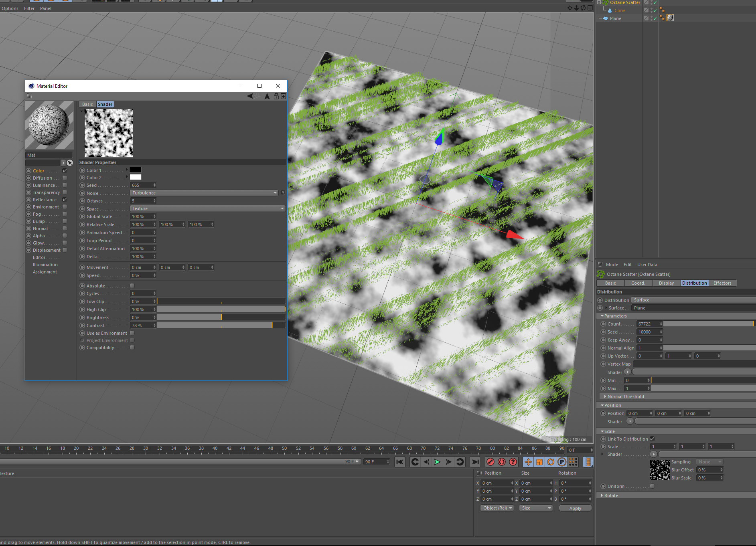Image resolution: width=756 pixels, height=546 pixels.
Task: Click the Play Forwards button in timeline
Action: pyautogui.click(x=437, y=462)
